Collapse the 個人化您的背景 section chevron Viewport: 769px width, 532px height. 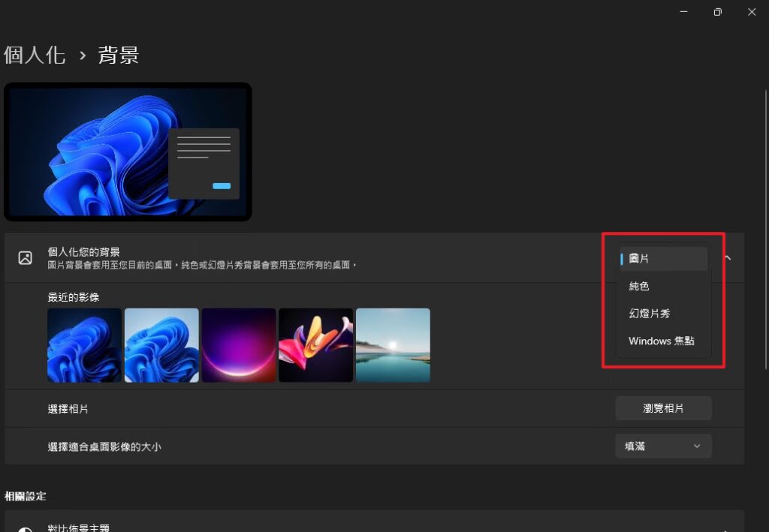coord(726,257)
